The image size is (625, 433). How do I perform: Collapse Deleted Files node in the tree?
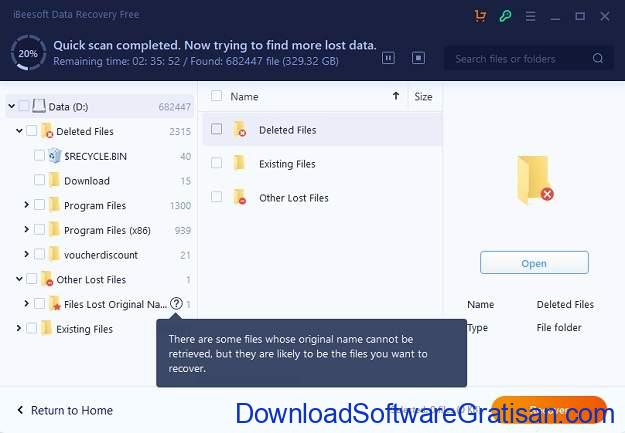pyautogui.click(x=19, y=131)
